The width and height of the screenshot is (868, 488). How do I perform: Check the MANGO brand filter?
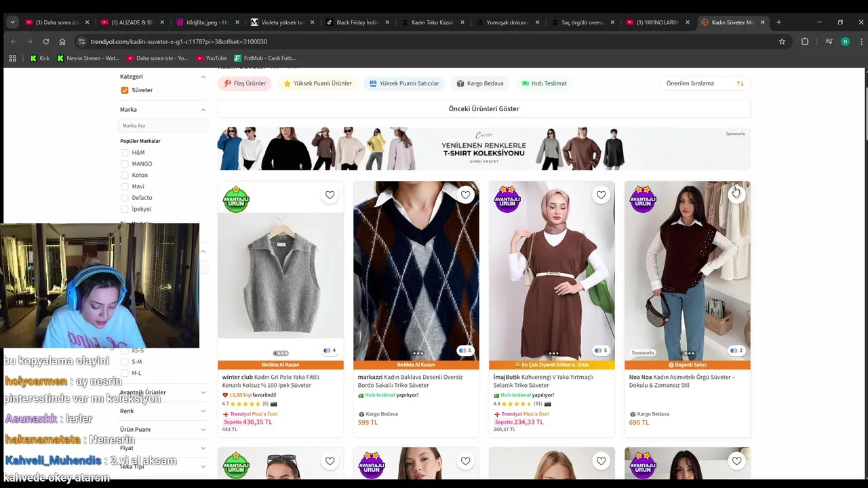click(x=125, y=164)
